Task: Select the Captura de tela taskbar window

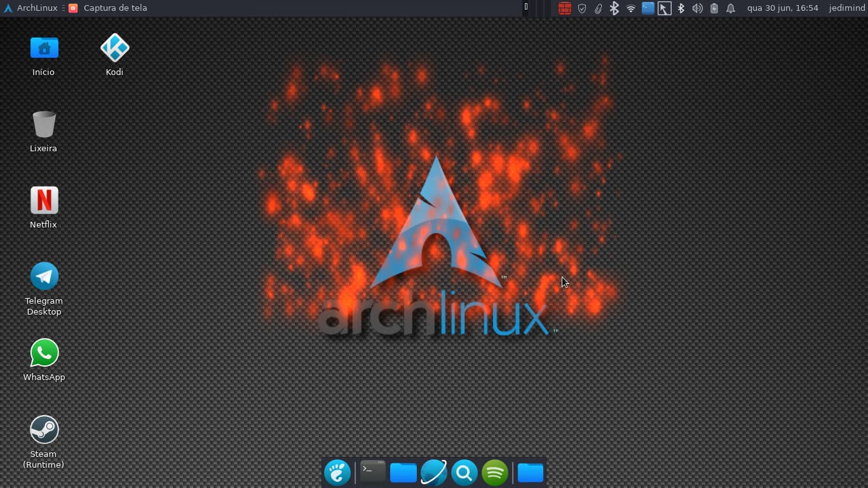Action: point(107,8)
